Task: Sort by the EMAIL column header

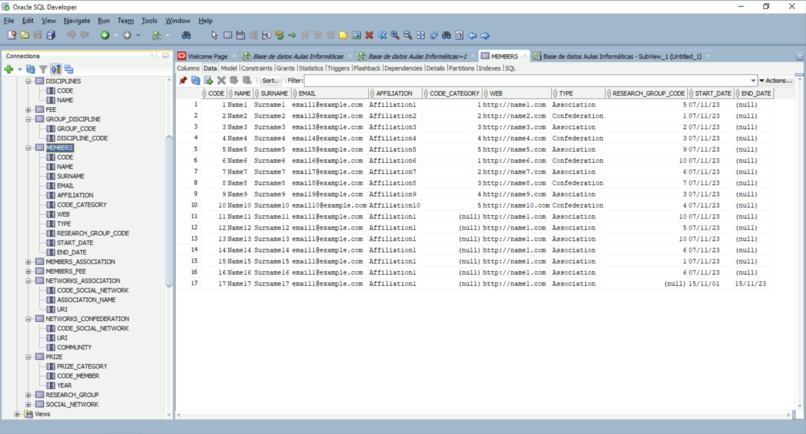Action: (x=329, y=93)
